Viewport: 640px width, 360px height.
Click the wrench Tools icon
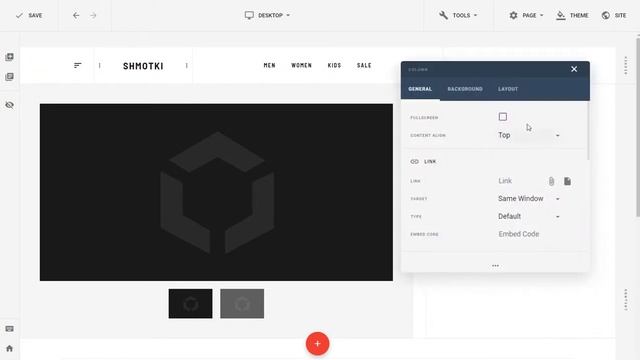tap(443, 16)
